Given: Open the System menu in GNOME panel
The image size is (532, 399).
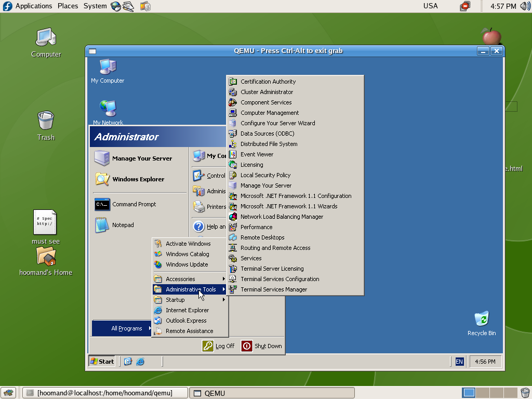Looking at the screenshot, I should click(x=95, y=6).
